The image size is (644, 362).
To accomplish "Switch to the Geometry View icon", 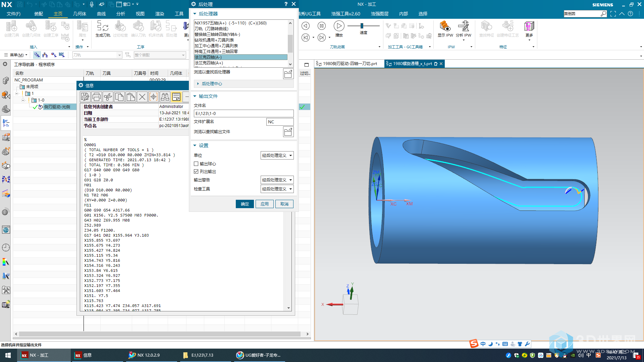I will point(54,55).
